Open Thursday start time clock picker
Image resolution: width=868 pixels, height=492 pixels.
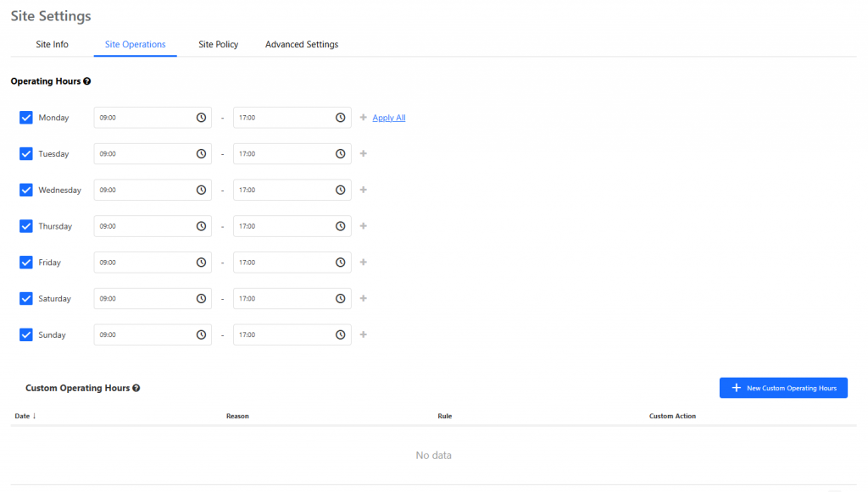pos(201,226)
